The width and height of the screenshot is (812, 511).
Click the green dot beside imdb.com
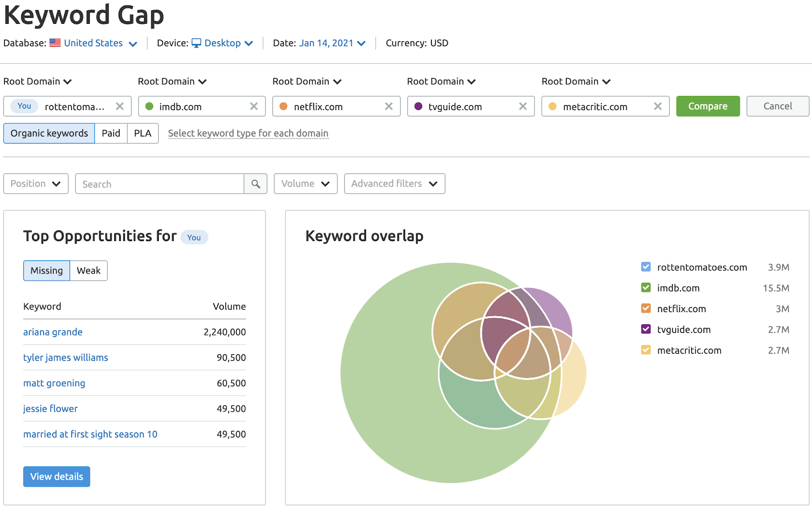tap(149, 106)
